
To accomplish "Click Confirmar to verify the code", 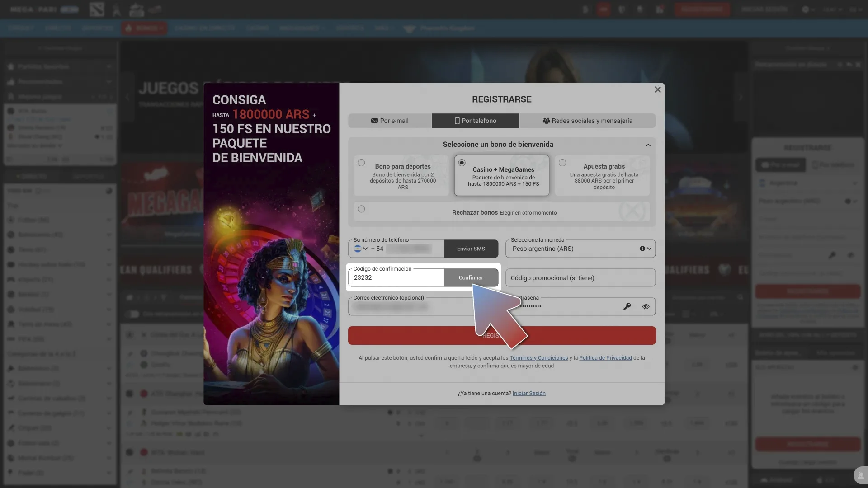I will tap(471, 277).
